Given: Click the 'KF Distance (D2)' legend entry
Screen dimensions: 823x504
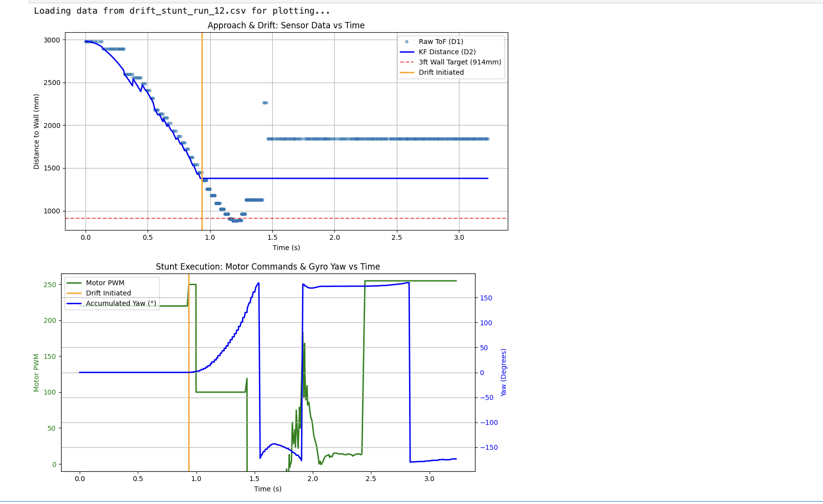Looking at the screenshot, I should [x=447, y=52].
